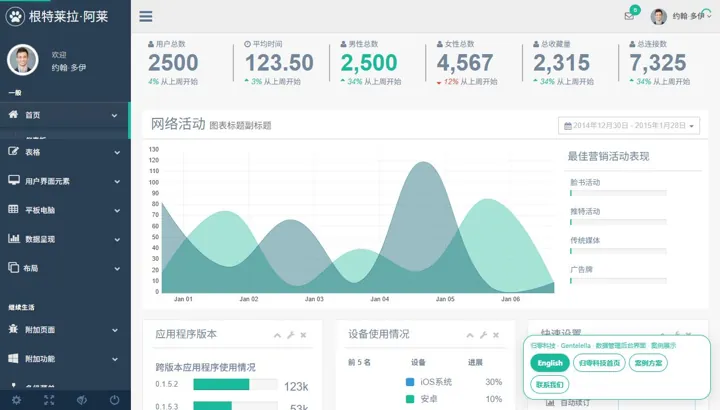Open wrench settings of 设备使用情况 panel
The image size is (720, 410).
pyautogui.click(x=483, y=335)
